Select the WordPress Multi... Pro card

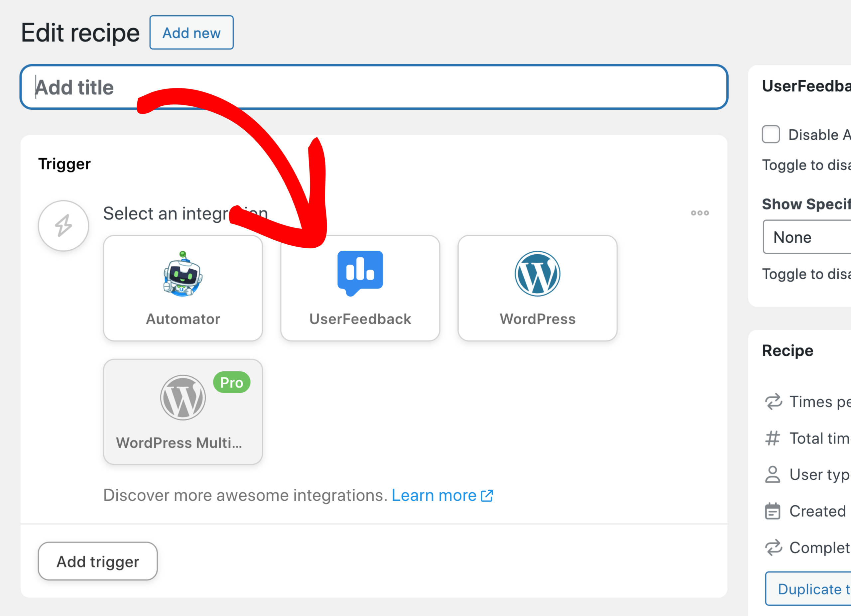183,412
